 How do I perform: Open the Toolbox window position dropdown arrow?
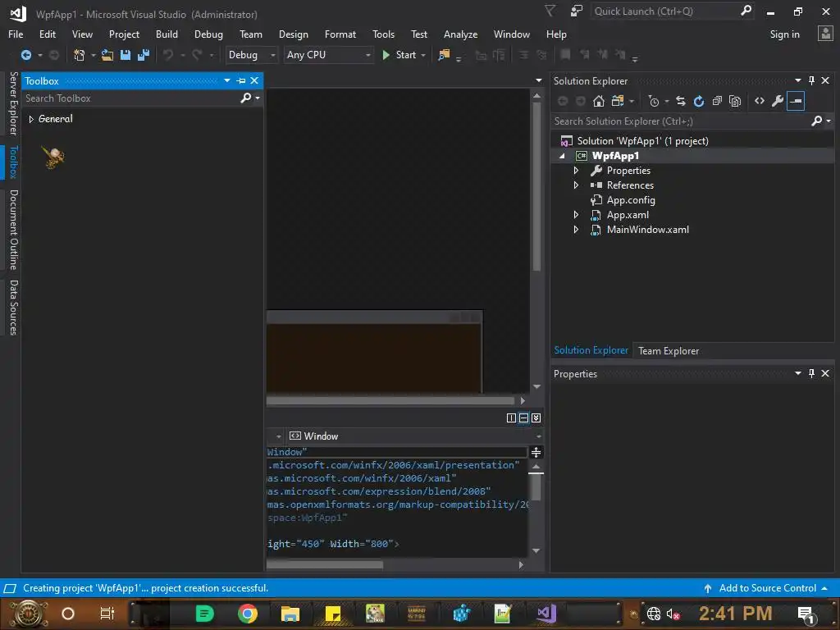pyautogui.click(x=227, y=81)
